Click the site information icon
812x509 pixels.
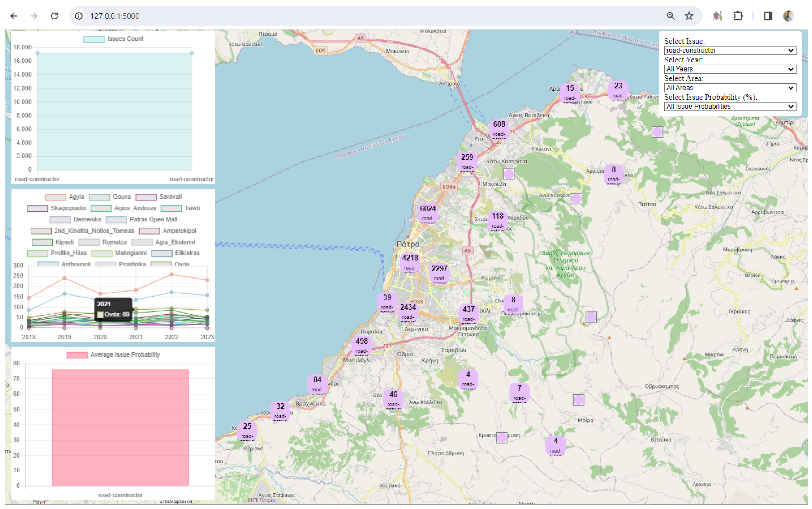79,16
